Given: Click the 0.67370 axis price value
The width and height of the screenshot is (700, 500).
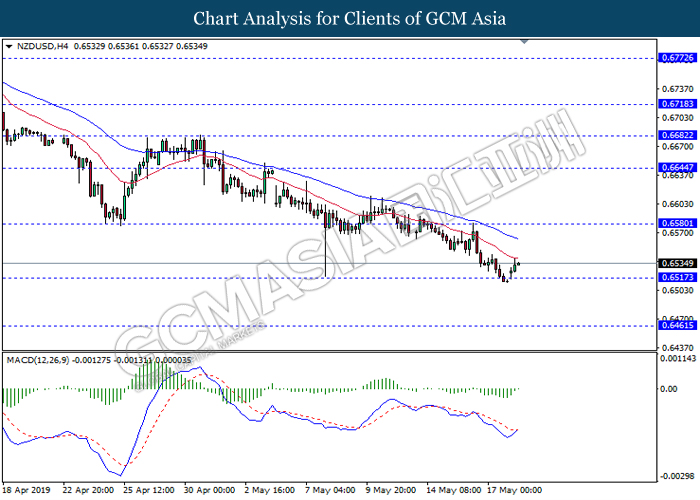Looking at the screenshot, I should pos(678,89).
